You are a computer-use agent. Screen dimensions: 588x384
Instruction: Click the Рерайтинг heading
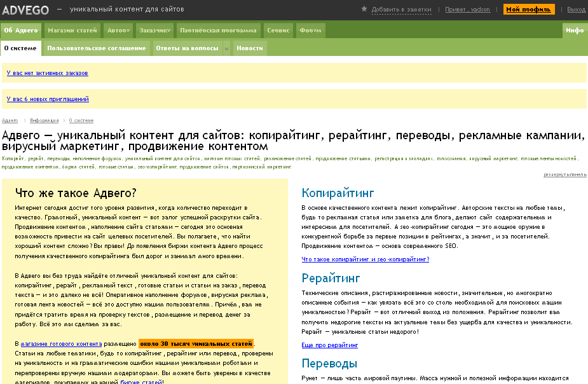tap(331, 278)
